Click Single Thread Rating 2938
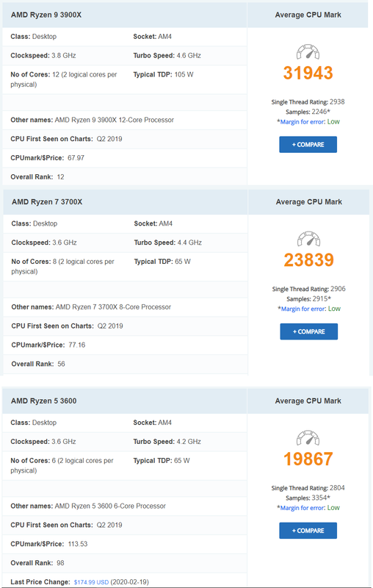Viewport: 373px width, 588px height. click(x=308, y=102)
